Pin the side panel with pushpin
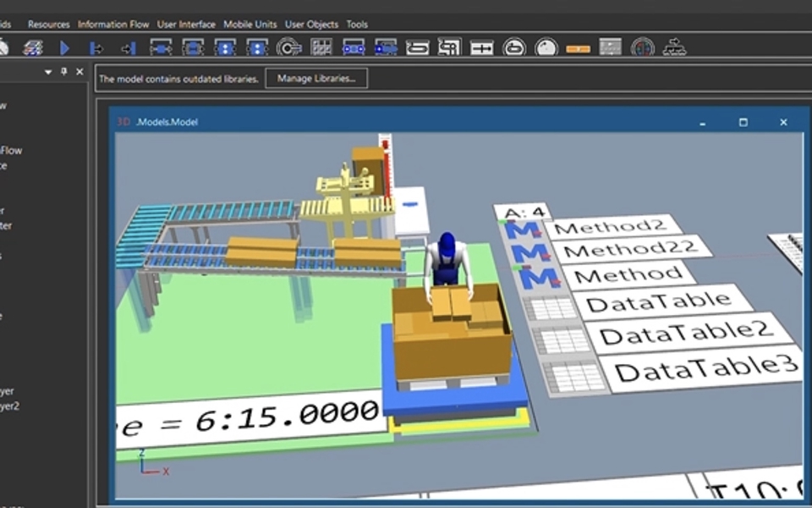This screenshot has width=812, height=508. [x=64, y=72]
